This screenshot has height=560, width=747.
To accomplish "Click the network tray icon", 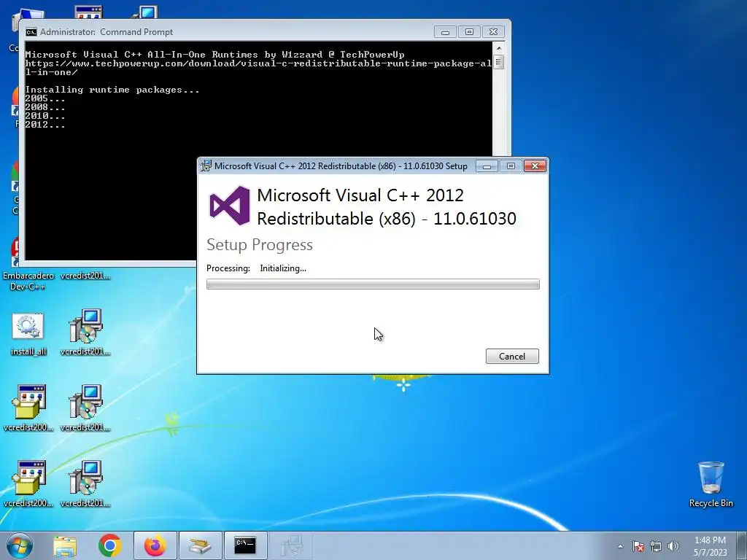I will coord(656,546).
